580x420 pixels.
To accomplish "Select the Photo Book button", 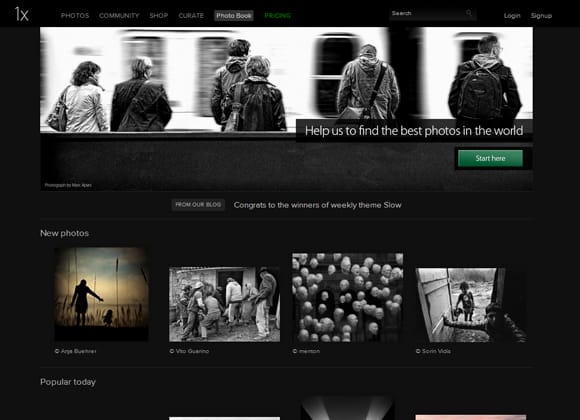I will 234,16.
